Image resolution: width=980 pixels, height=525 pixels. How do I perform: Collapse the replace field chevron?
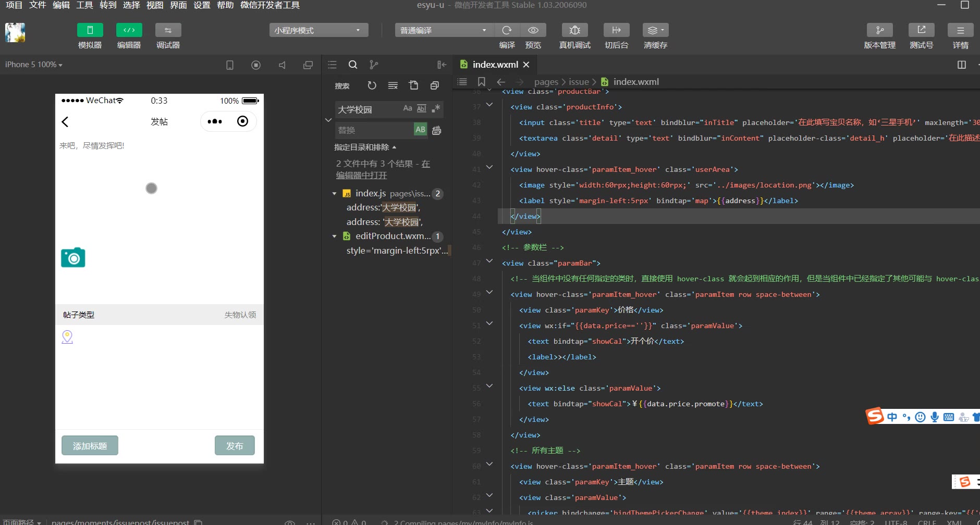click(x=328, y=120)
